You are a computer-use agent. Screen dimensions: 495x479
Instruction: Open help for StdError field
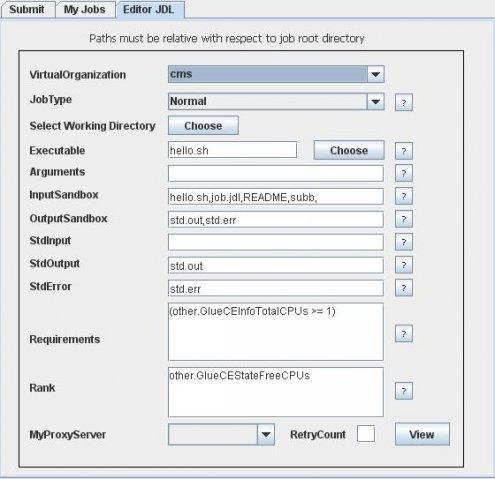click(x=404, y=288)
